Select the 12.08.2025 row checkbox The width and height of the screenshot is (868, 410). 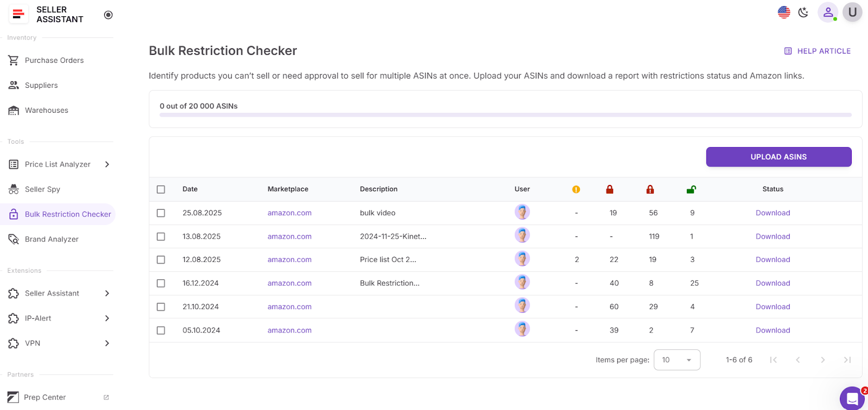click(x=161, y=260)
